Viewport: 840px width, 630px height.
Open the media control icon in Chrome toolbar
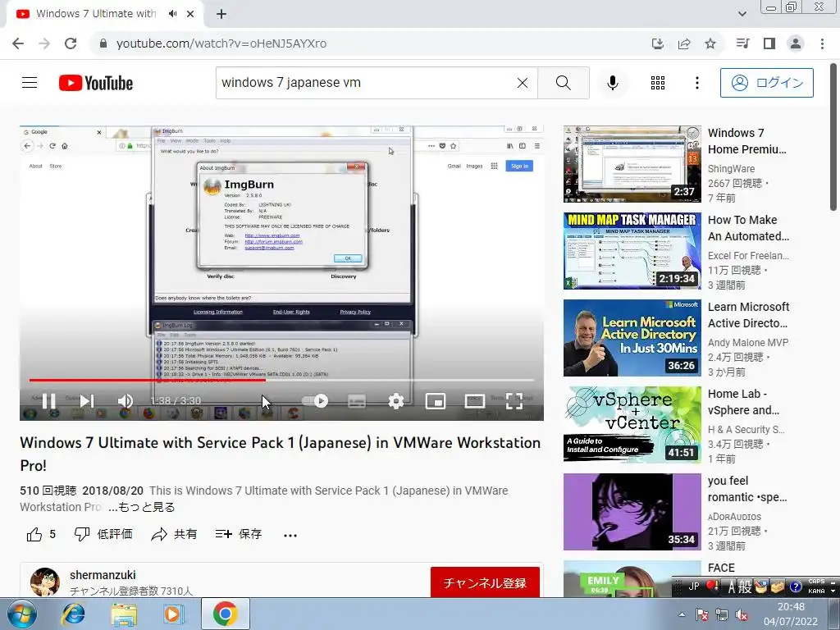click(742, 43)
